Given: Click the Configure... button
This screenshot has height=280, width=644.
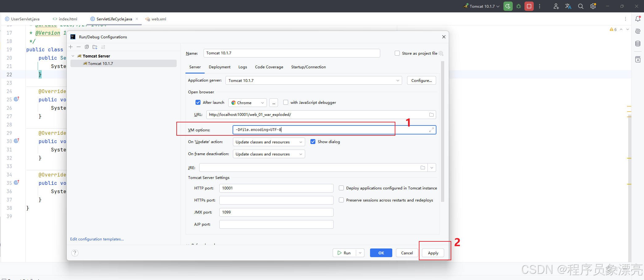Looking at the screenshot, I should pos(422,80).
